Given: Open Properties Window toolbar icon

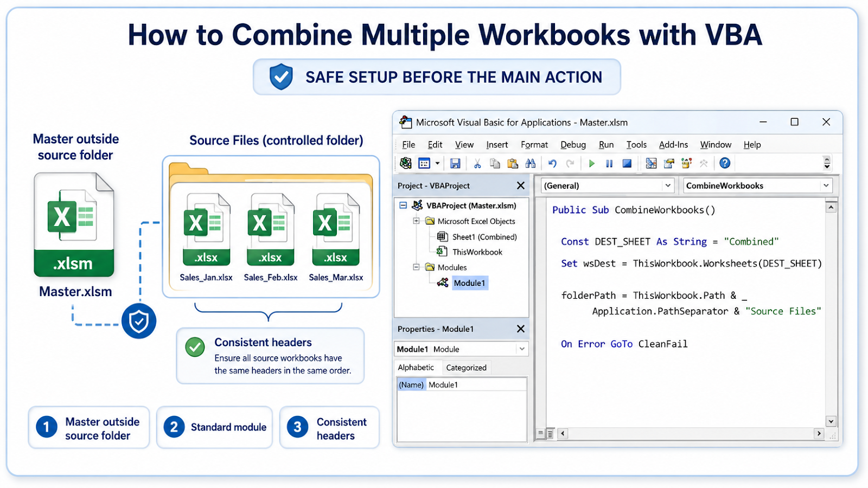Looking at the screenshot, I should coord(687,163).
